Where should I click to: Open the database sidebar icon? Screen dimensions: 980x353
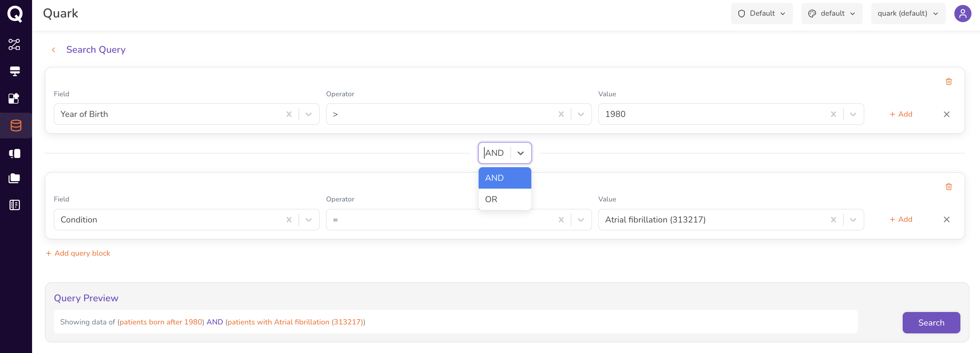click(x=16, y=126)
